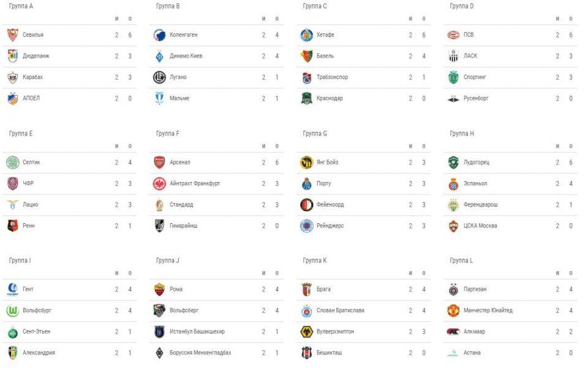Click the CSKA Moscow crest
Screen dimensions: 588x368
click(453, 226)
